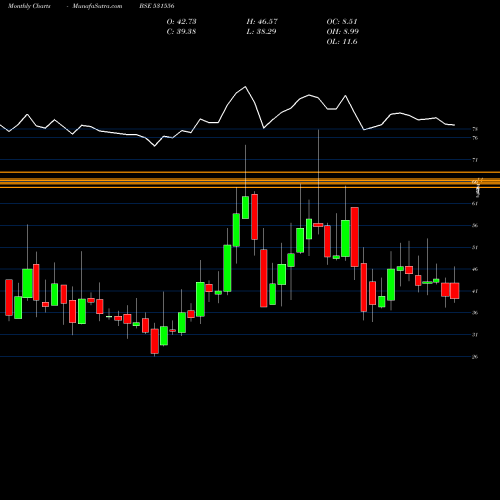The height and width of the screenshot is (500, 500).
Task: Click the price axis label 51
Action: [475, 247]
